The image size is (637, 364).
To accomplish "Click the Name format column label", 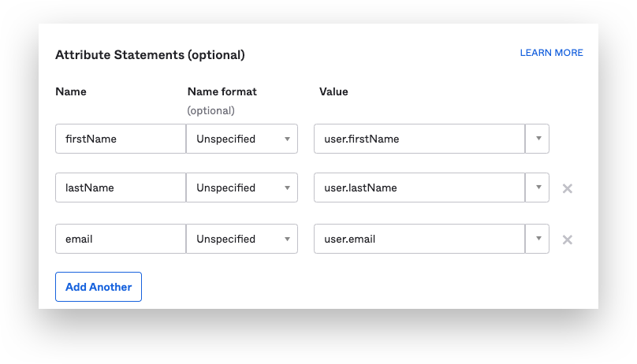I will click(x=222, y=91).
